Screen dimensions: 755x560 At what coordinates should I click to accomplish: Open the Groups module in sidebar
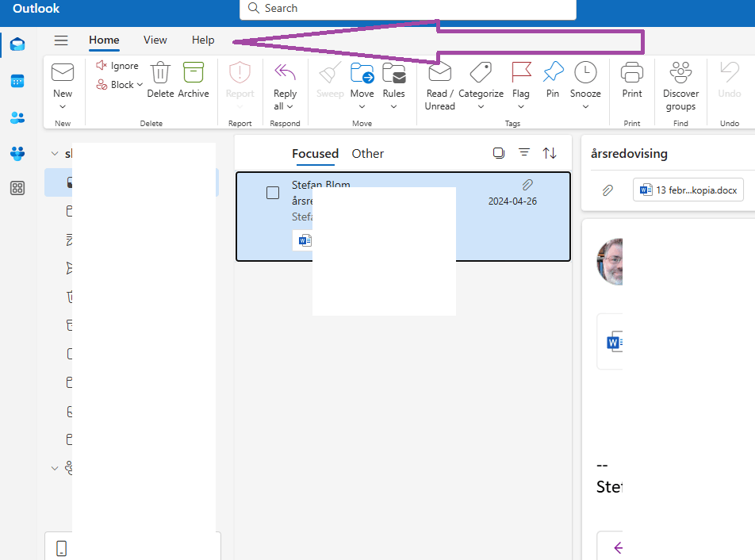[x=17, y=153]
